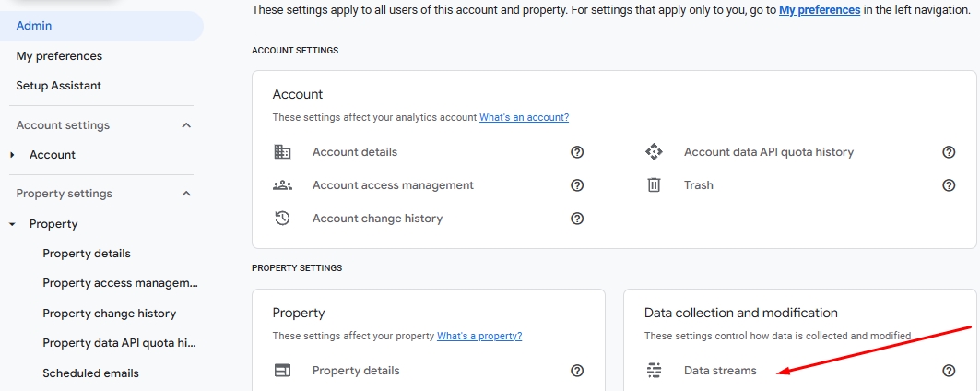Open help for Account change history
This screenshot has height=391, width=980.
click(577, 219)
